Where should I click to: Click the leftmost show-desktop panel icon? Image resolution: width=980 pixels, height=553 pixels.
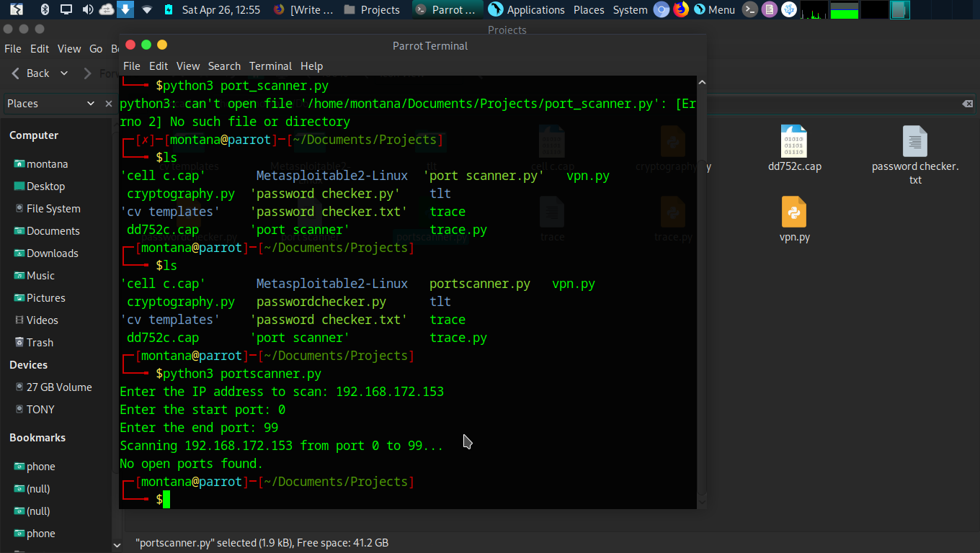(x=17, y=9)
